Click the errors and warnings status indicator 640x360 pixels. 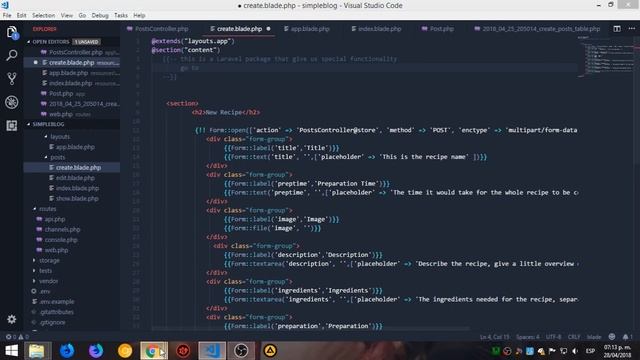click(17, 337)
